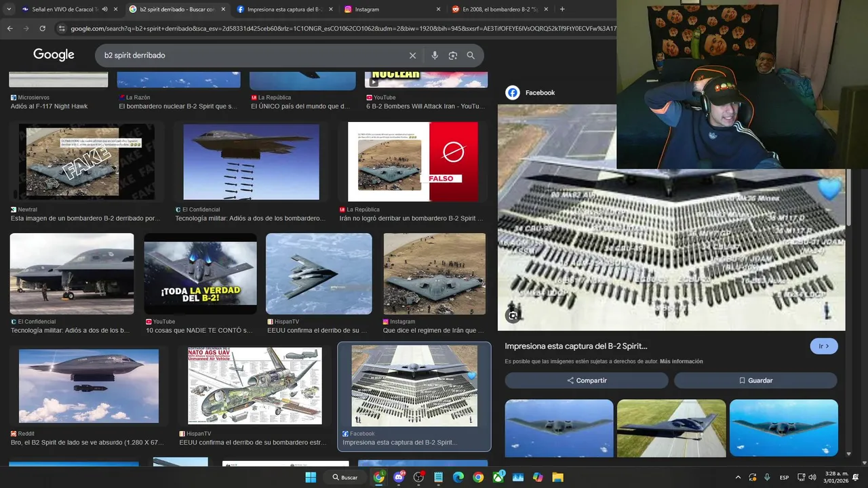The image size is (868, 488).
Task: Open Reddit B2 Spirit side view thumbnail
Action: 89,386
